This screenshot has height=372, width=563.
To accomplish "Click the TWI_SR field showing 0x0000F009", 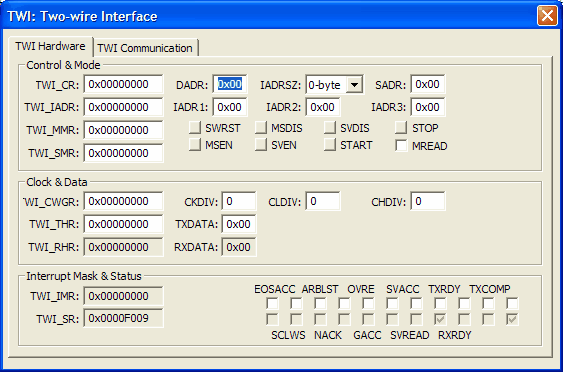I will (x=124, y=318).
